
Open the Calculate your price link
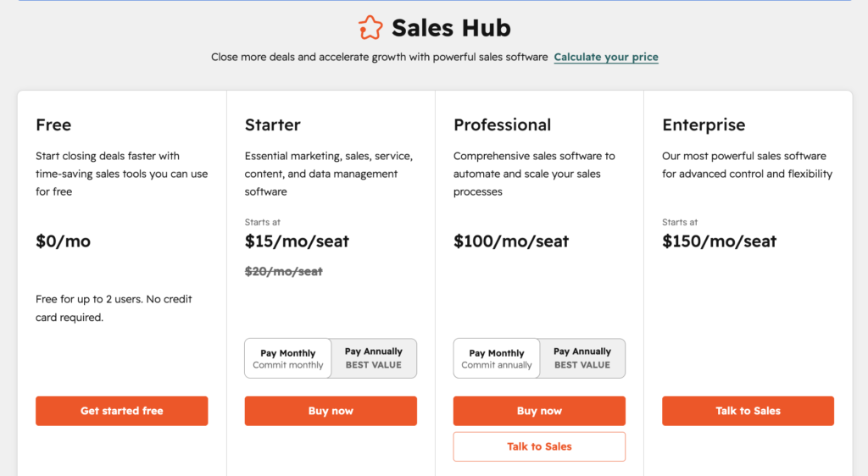pyautogui.click(x=606, y=58)
